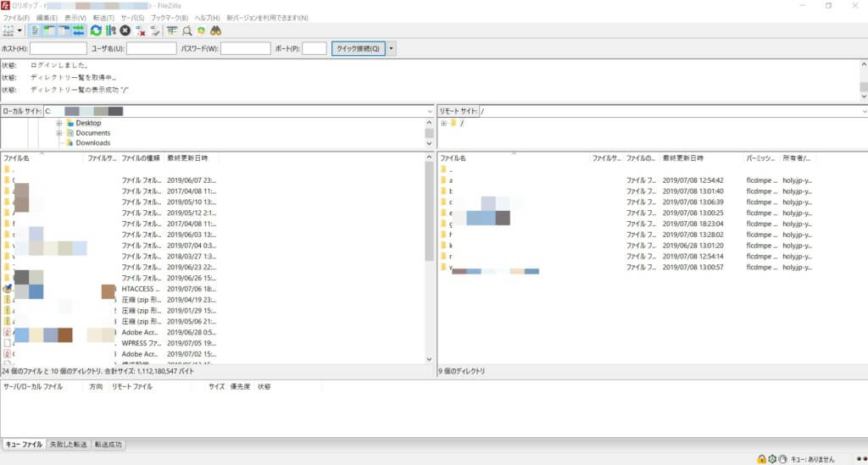Click the lock encryption icon in status bar

pos(761,458)
